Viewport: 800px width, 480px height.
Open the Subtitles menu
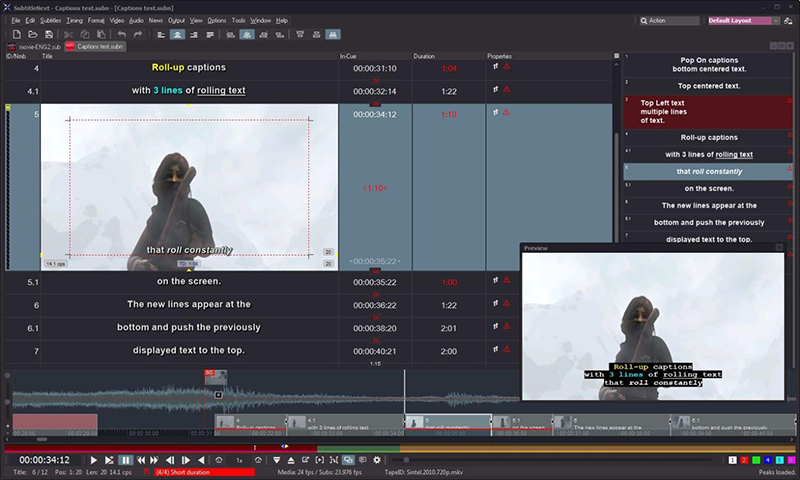[50, 20]
